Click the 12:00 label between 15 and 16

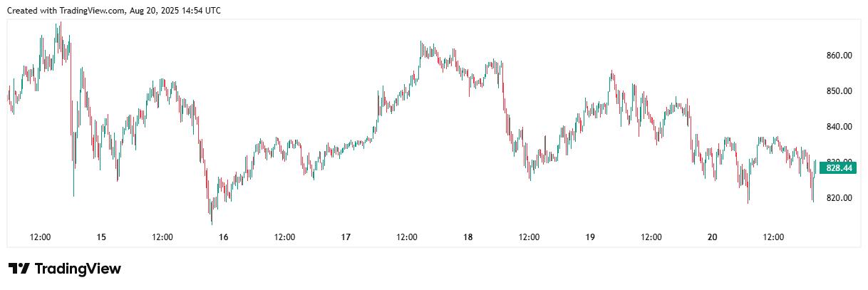162,237
